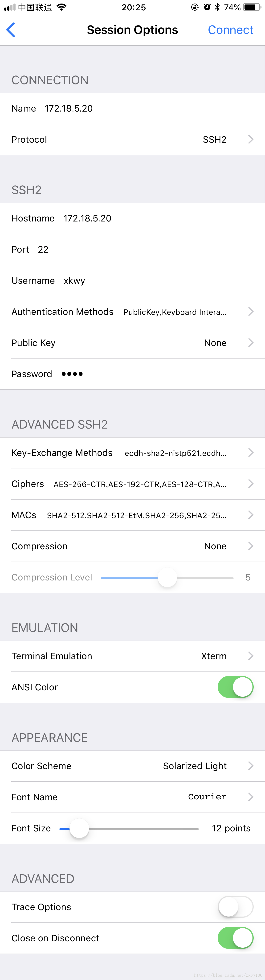Open the Terminal Emulation Xterm row
Viewport: 265px width, 980px height.
tap(132, 656)
